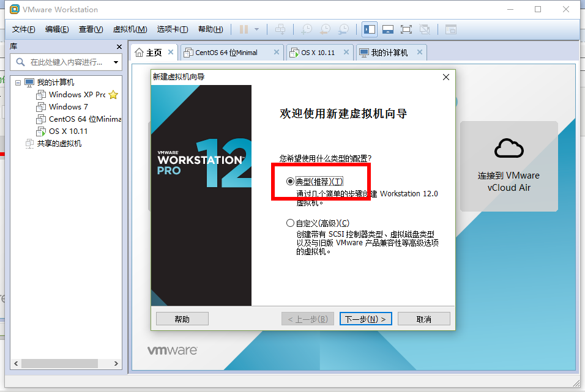Maximize the VMware Workstation window

point(538,9)
